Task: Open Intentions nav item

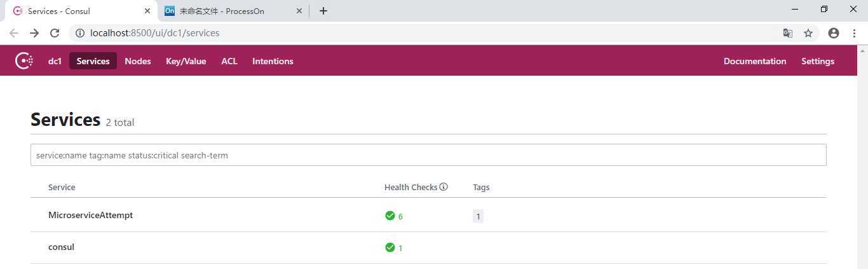Action: click(x=273, y=61)
